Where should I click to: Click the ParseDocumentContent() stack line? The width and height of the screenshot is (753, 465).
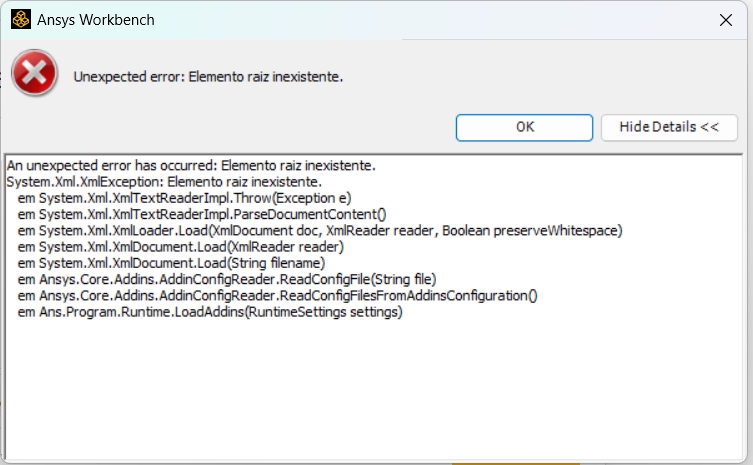[x=202, y=215]
